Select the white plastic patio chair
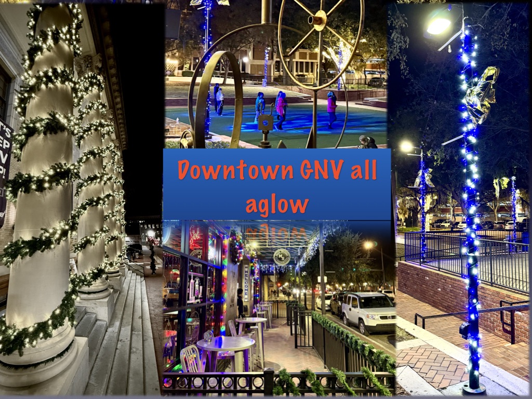 point(192,360)
